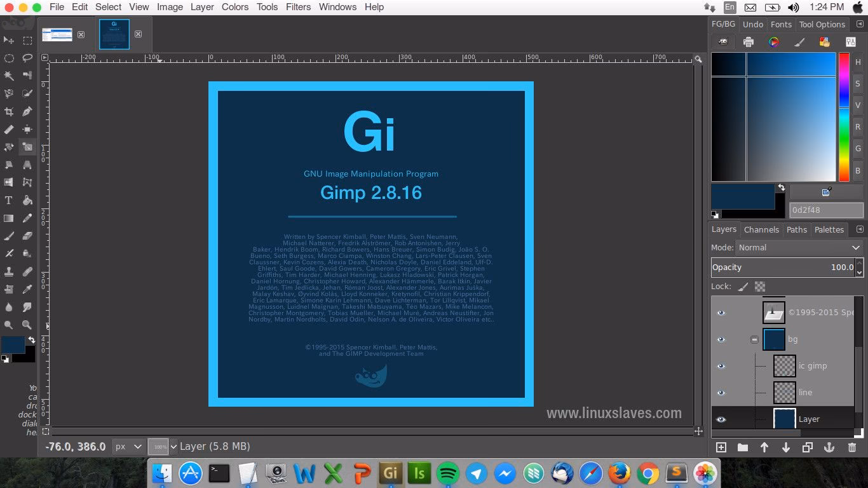Select the Eraser tool
The height and width of the screenshot is (488, 868).
click(x=27, y=236)
